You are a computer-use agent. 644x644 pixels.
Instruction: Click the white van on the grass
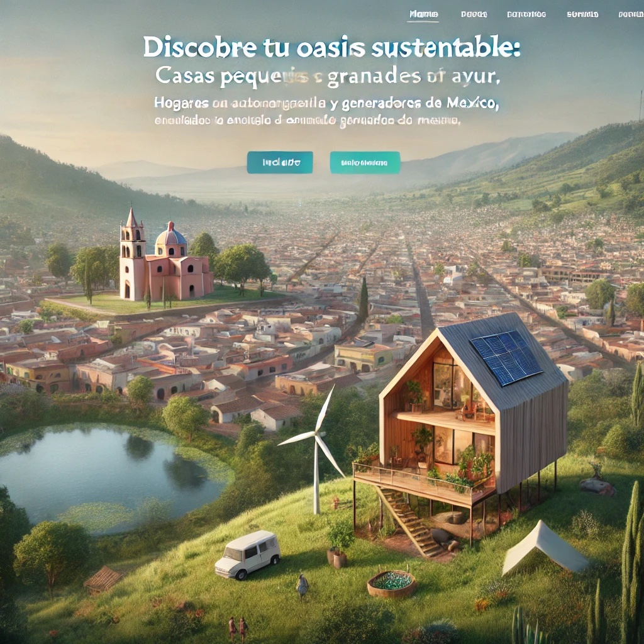click(248, 554)
